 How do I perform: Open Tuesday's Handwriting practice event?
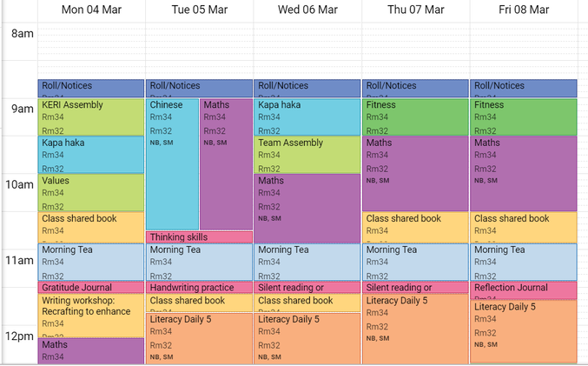pos(199,288)
